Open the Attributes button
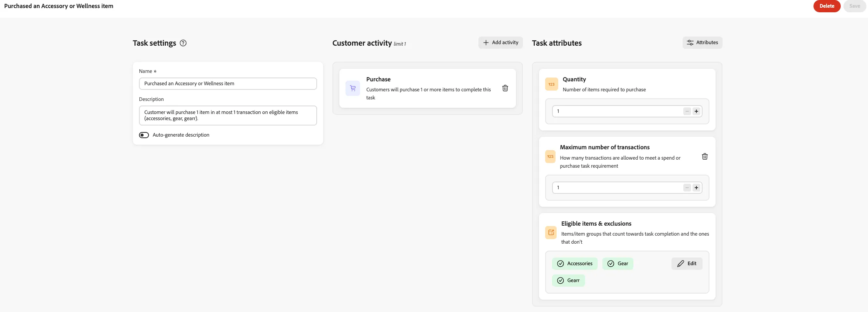 (x=703, y=43)
